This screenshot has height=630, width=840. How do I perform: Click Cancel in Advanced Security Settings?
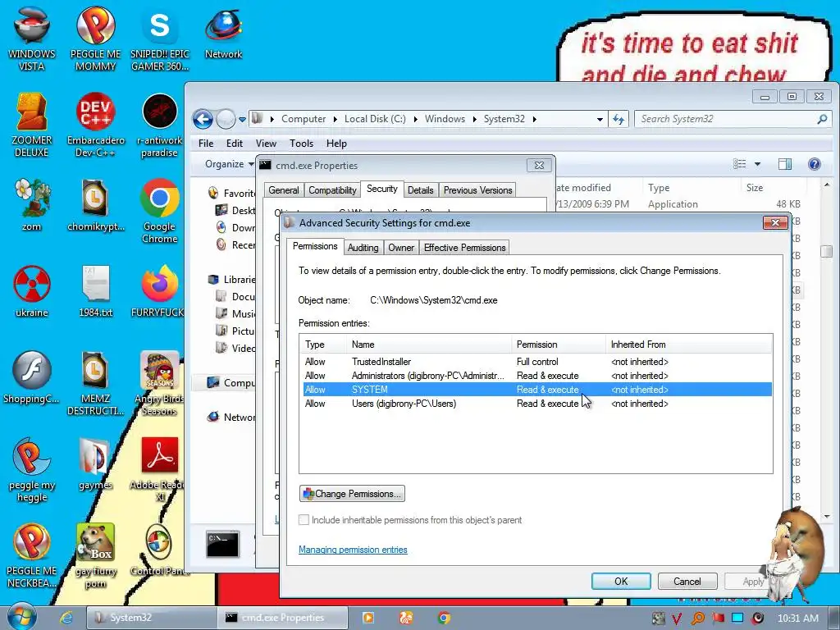point(687,582)
